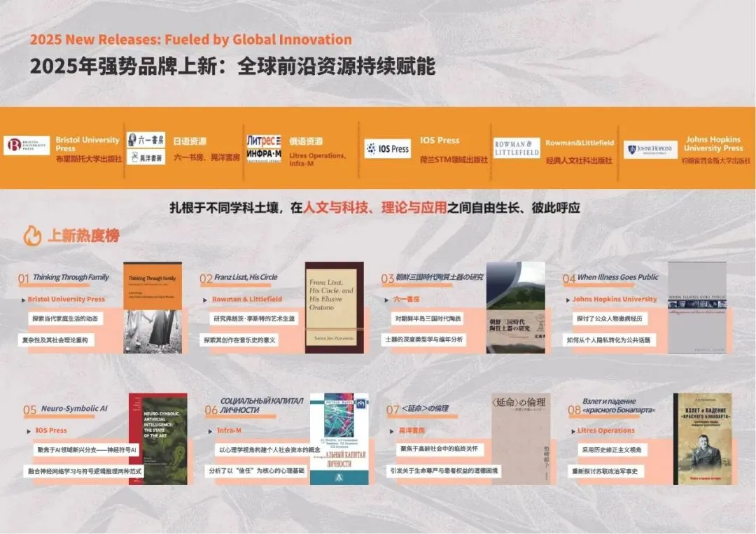Click the Rowman & Littlefield logo

(517, 148)
